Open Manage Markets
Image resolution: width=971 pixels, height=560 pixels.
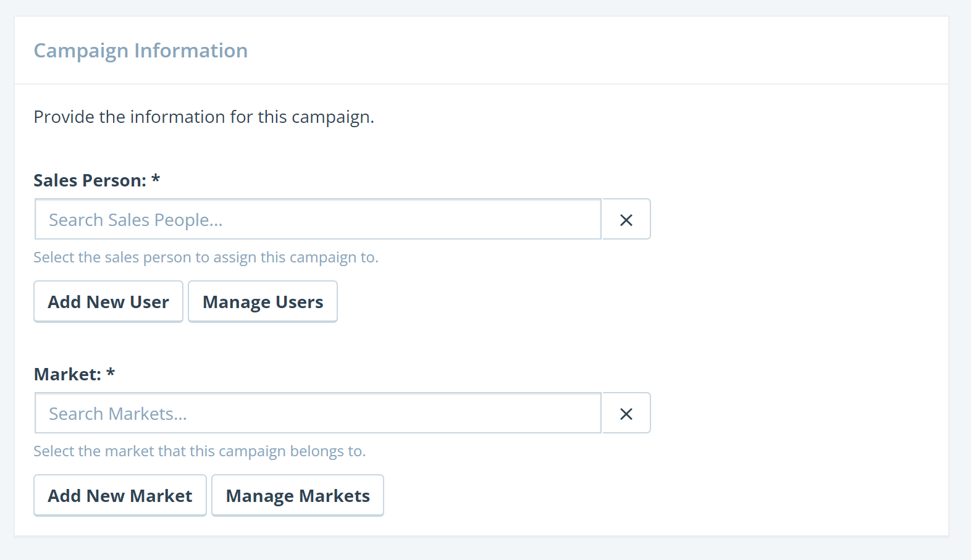point(298,496)
